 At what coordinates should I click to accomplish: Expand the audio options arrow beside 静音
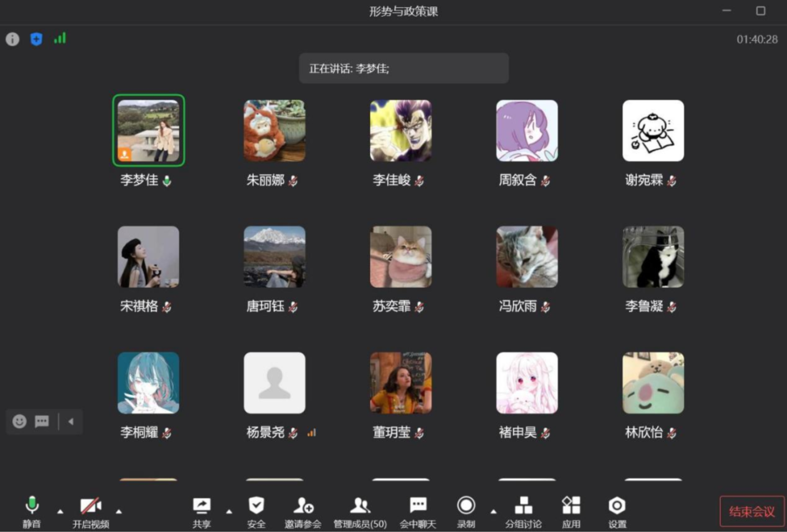60,512
